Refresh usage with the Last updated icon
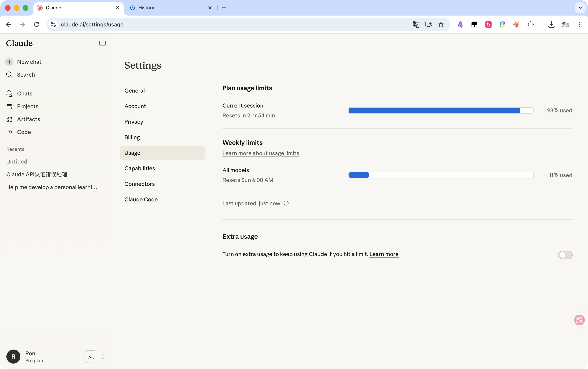The image size is (588, 369). pos(286,203)
